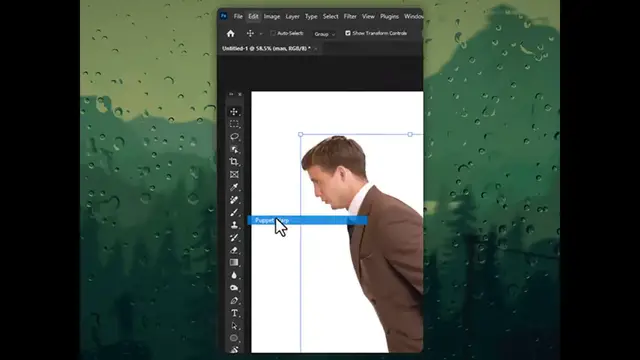
Task: Select the Eyedropper tool
Action: click(234, 187)
